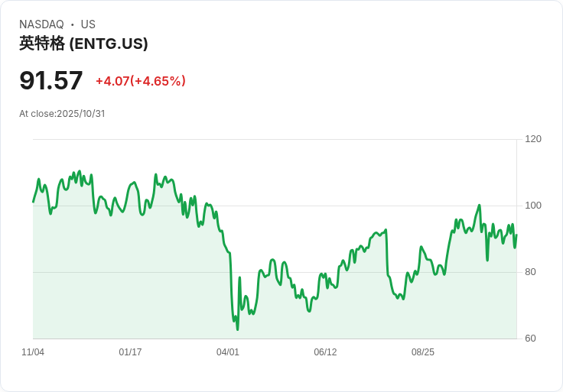
Task: Select the 04/01 date on the x-axis
Action: coord(228,352)
